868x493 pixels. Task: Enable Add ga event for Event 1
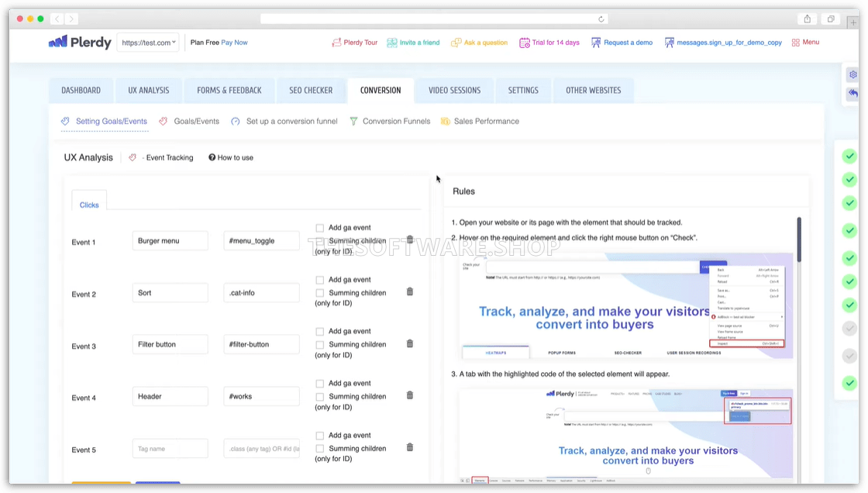coord(319,228)
